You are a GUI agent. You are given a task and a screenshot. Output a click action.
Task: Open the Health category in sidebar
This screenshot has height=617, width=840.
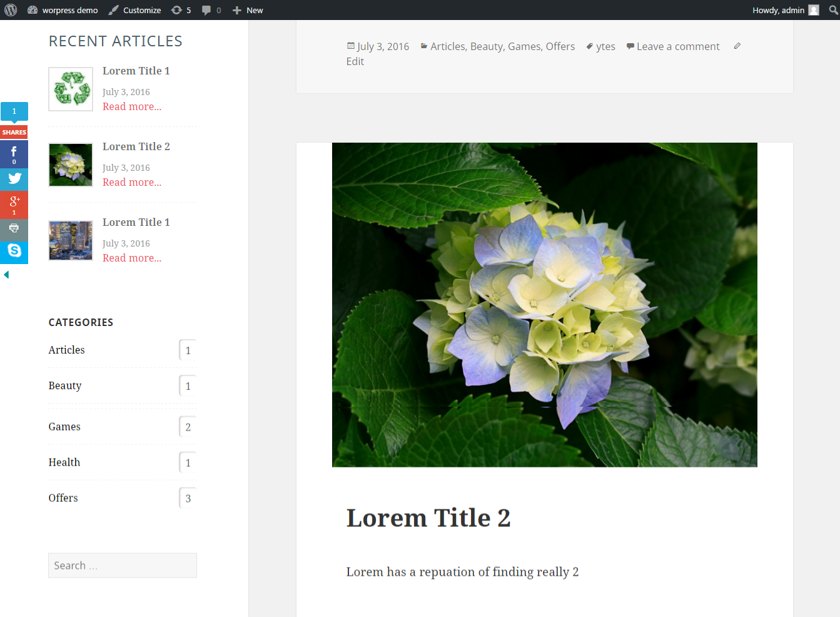(64, 462)
